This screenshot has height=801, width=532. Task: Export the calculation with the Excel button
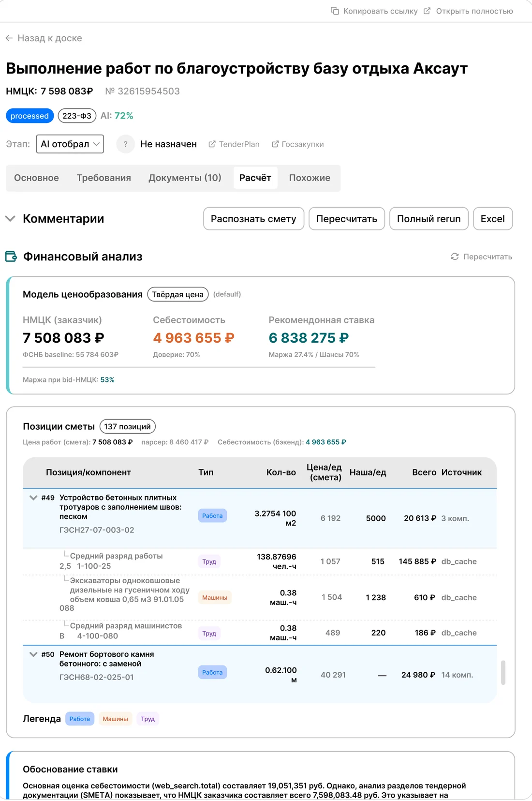point(493,219)
